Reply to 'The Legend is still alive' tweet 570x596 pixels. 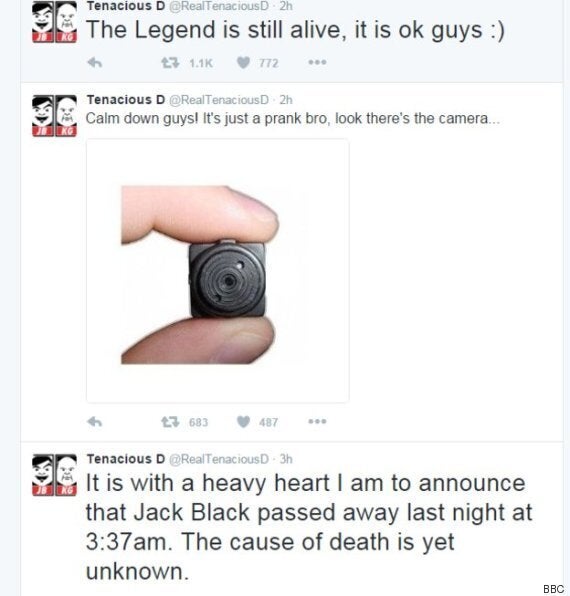click(x=95, y=62)
